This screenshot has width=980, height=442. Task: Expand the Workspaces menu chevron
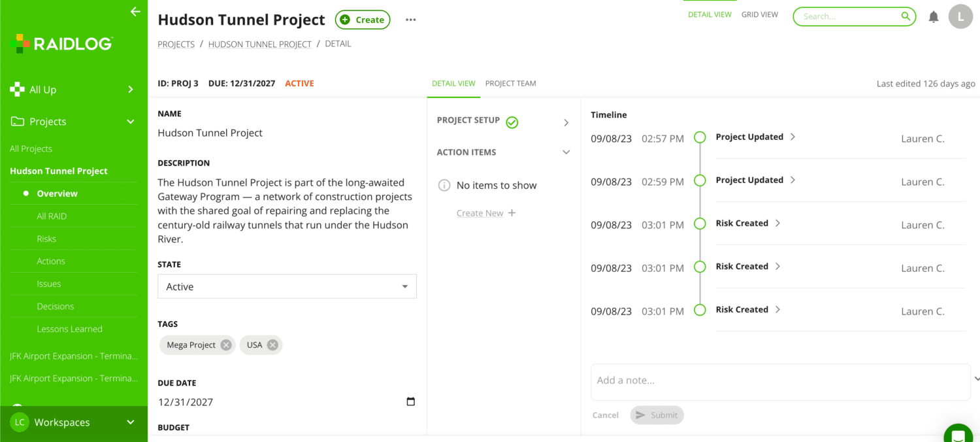pos(131,422)
